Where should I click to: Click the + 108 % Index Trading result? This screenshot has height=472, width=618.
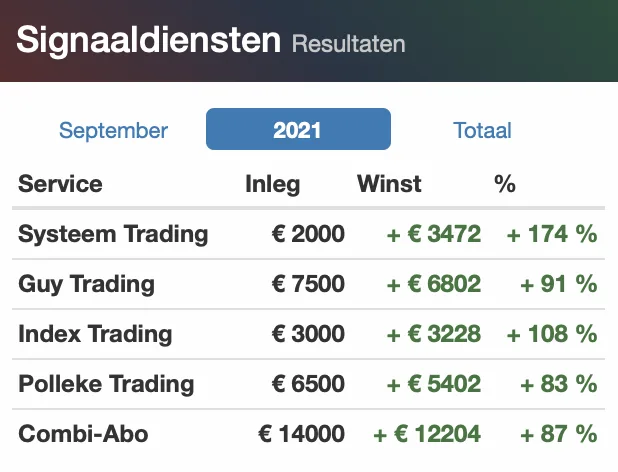click(552, 334)
